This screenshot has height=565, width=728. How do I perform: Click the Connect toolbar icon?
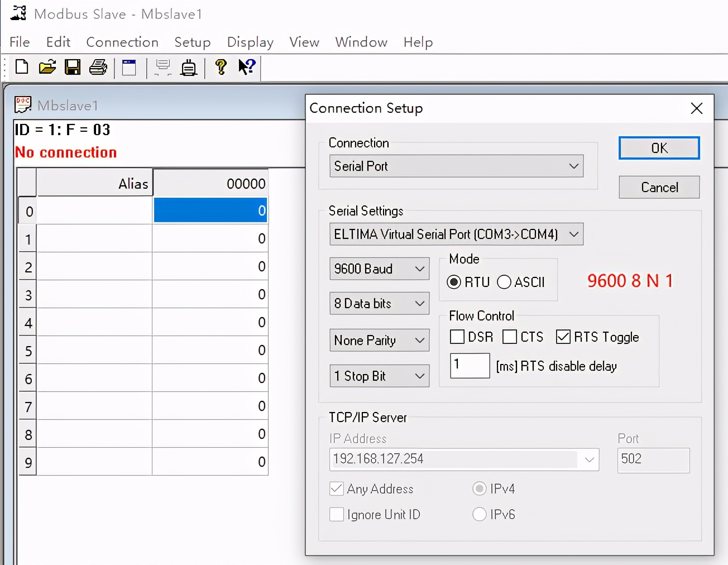pyautogui.click(x=189, y=68)
